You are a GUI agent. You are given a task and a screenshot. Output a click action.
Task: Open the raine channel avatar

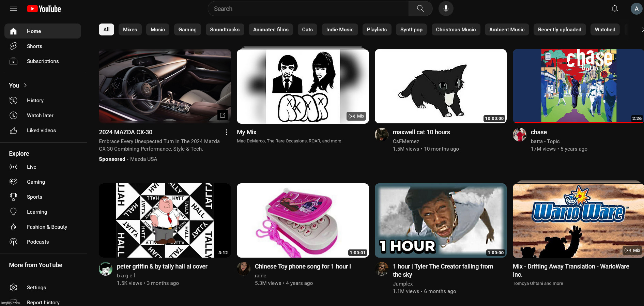coord(244,269)
